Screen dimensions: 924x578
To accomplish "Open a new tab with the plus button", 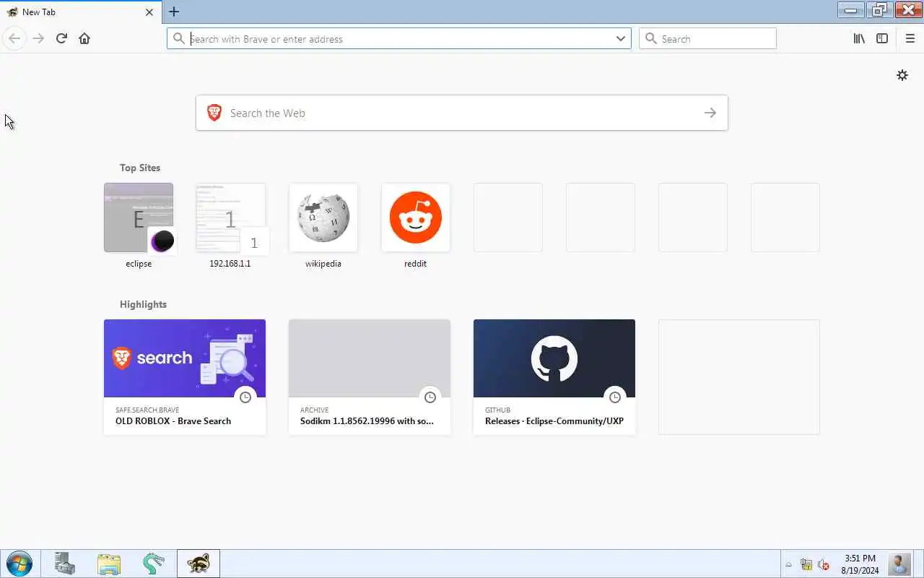I will [174, 12].
